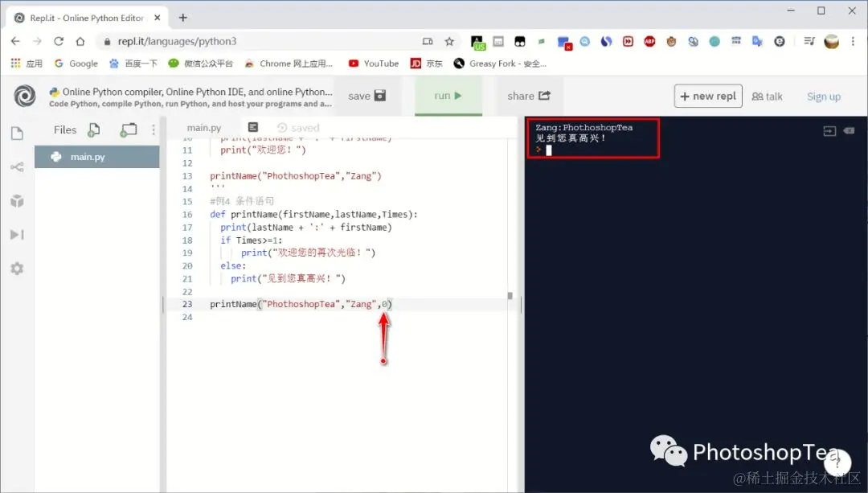Click the cast/screen icon in address bar
Viewport: 868px width, 493px height.
click(428, 41)
